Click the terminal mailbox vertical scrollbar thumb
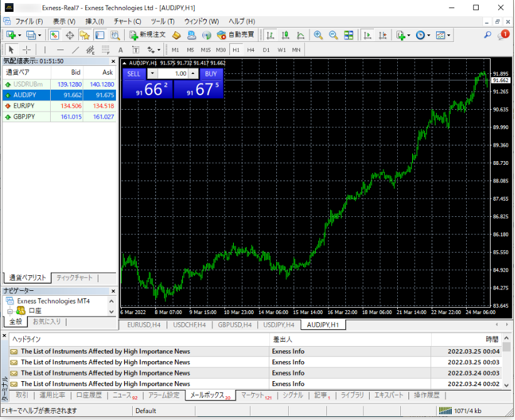Image resolution: width=515 pixels, height=420 pixels. 507,347
